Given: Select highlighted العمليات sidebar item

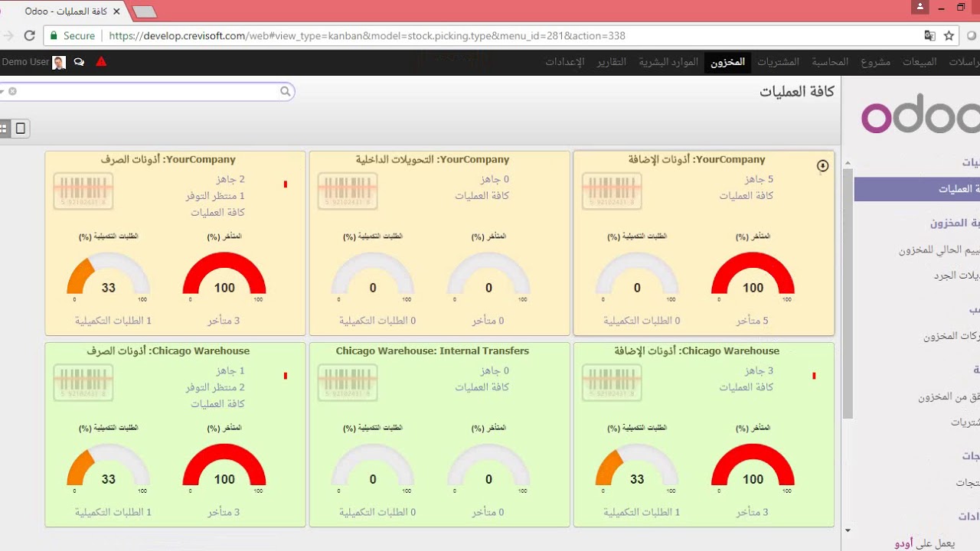Looking at the screenshot, I should [917, 189].
